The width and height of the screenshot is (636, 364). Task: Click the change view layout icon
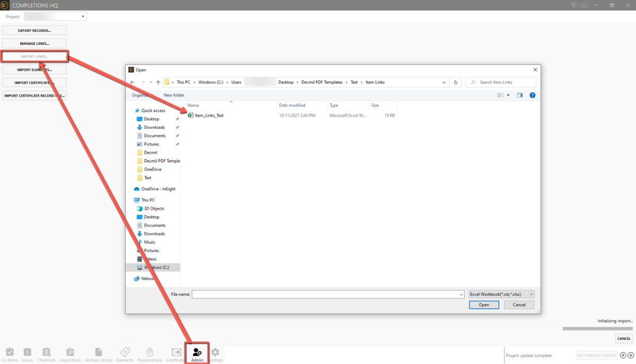point(500,95)
